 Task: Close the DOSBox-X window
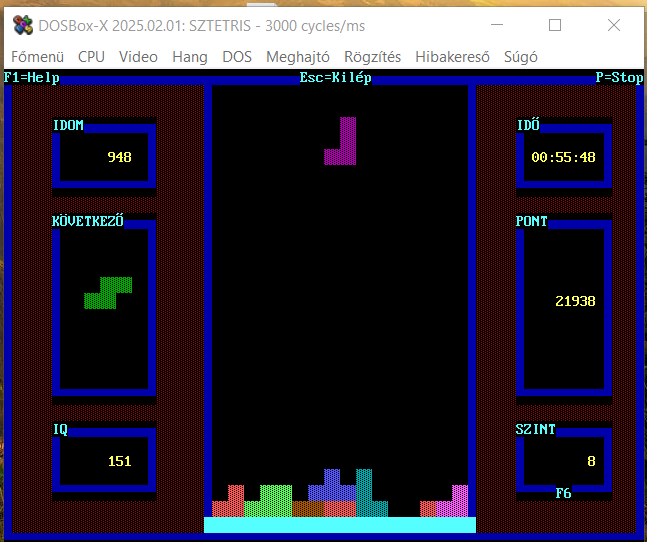point(614,25)
